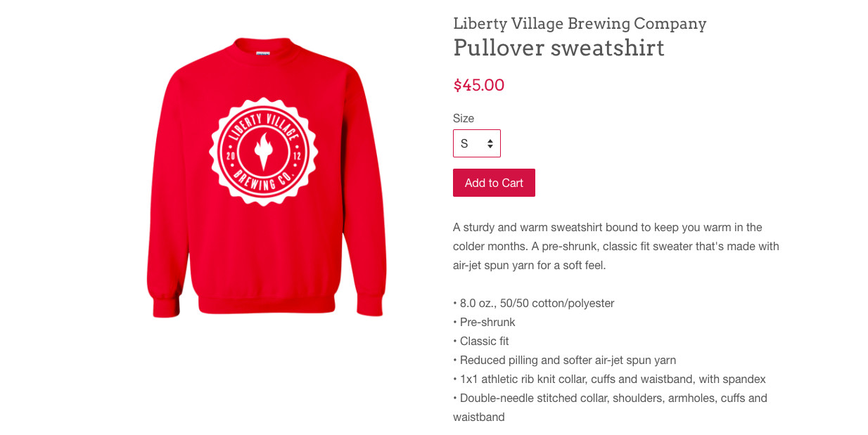Image resolution: width=868 pixels, height=435 pixels.
Task: Click the red sweatshirt product image
Action: [x=267, y=177]
